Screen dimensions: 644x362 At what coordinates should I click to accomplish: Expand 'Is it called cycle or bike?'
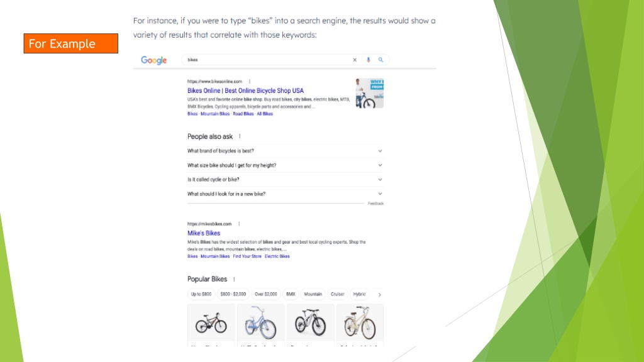pos(285,179)
